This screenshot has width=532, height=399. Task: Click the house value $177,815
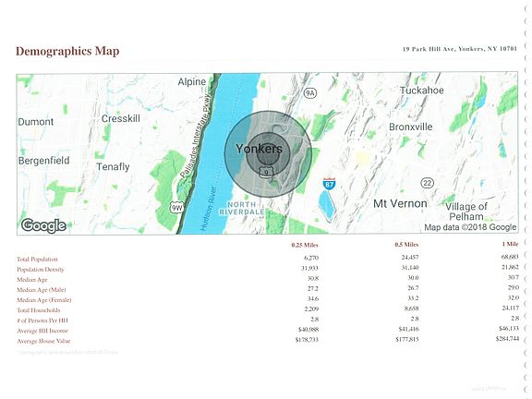tap(407, 339)
